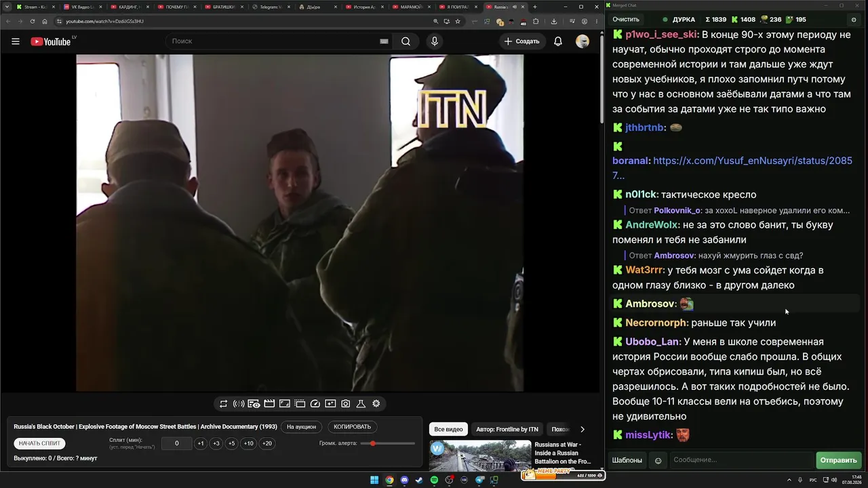Click the На аукцион button
This screenshot has width=868, height=488.
[x=301, y=427]
